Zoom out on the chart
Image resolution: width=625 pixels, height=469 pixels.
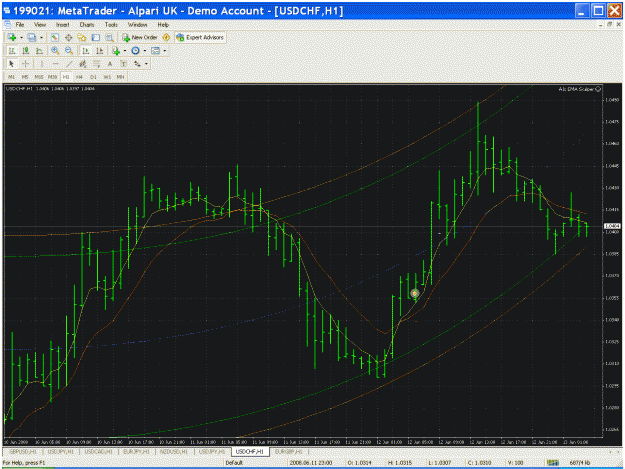(69, 51)
